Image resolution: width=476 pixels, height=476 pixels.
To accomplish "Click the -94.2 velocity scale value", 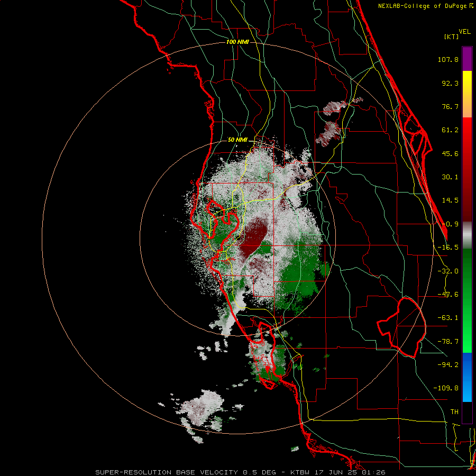I will tap(448, 365).
